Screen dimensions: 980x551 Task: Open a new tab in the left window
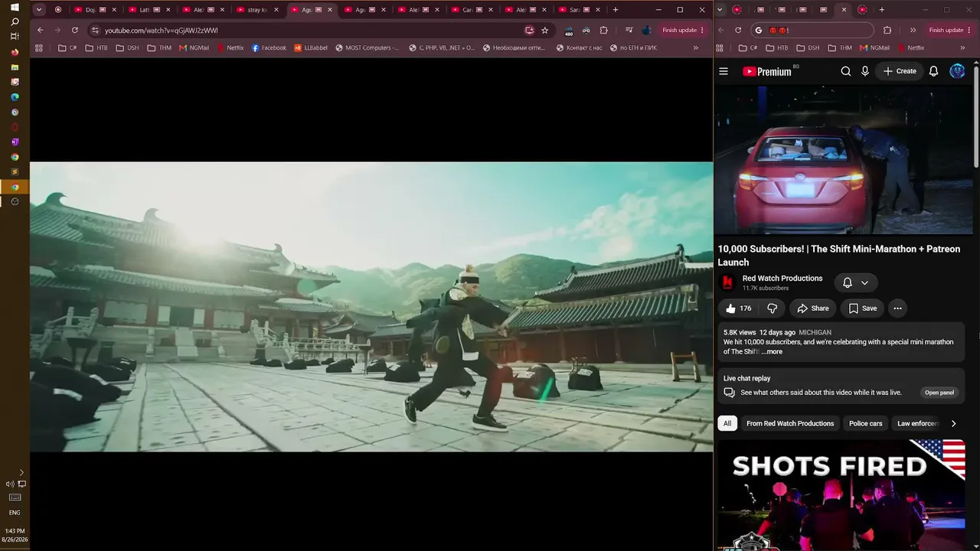(616, 10)
